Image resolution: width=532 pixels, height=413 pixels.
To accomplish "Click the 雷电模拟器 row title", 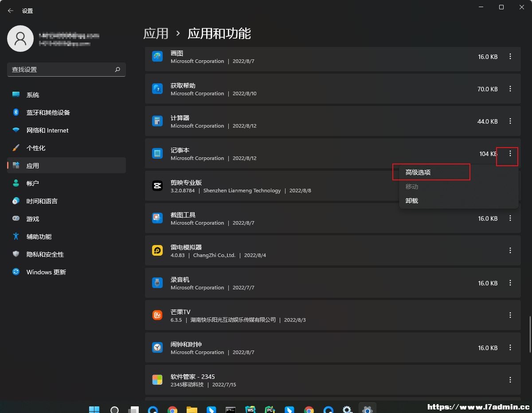I will [x=186, y=247].
